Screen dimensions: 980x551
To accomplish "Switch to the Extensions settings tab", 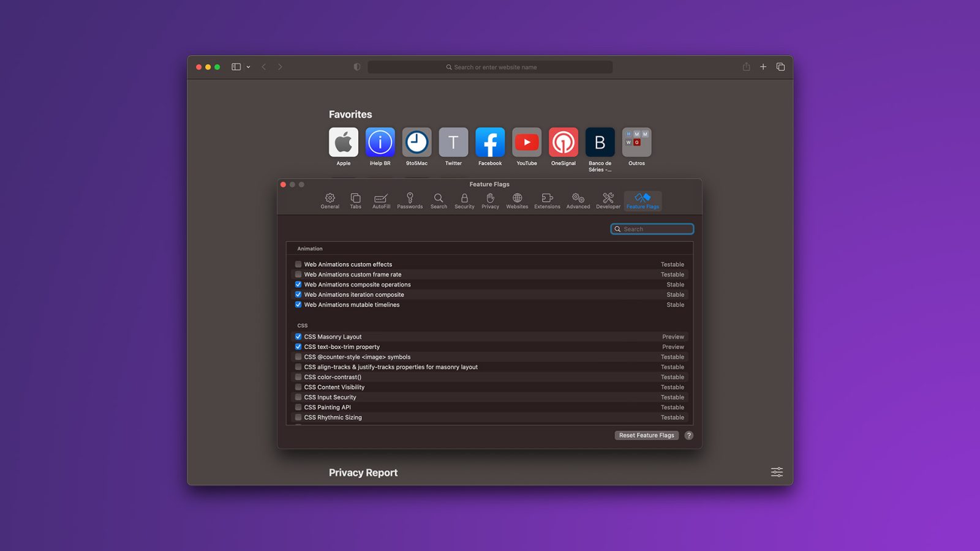I will tap(547, 201).
